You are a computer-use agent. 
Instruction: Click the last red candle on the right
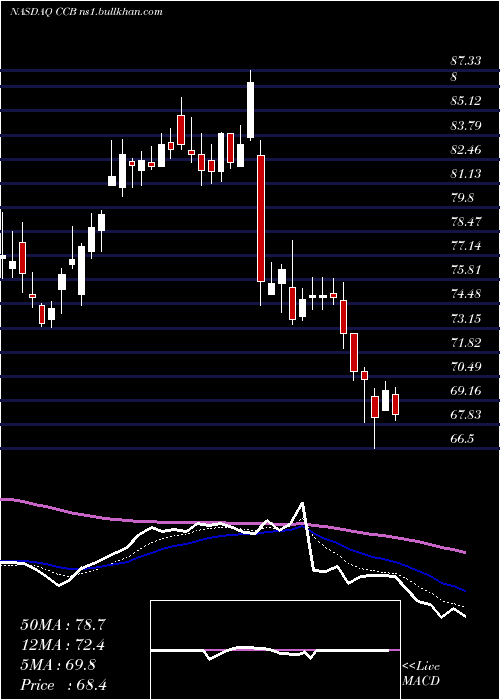395,404
